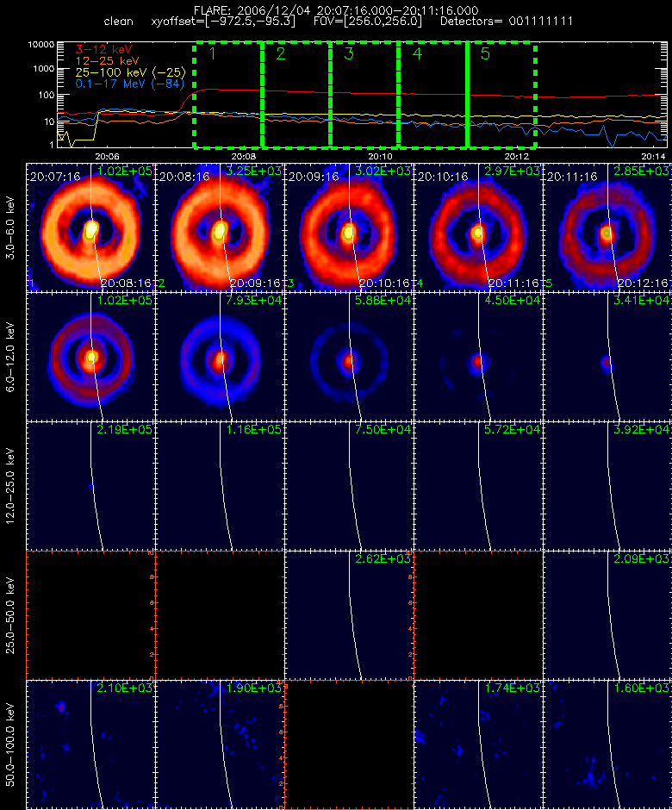Click the ring image labeled 2.97E+03
The height and width of the screenshot is (810, 672).
point(478,227)
